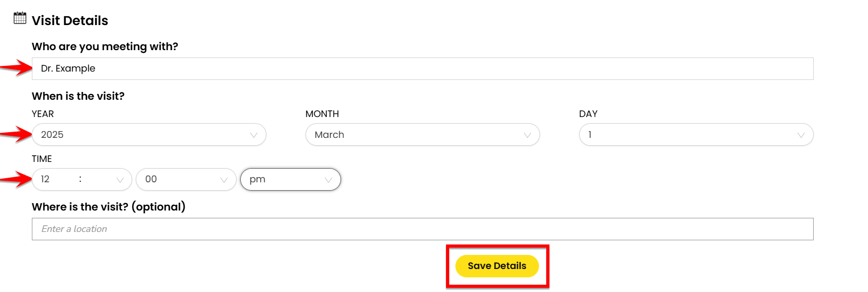The image size is (868, 292).
Task: Focus the 'Who are you meeting with' field
Action: point(423,68)
